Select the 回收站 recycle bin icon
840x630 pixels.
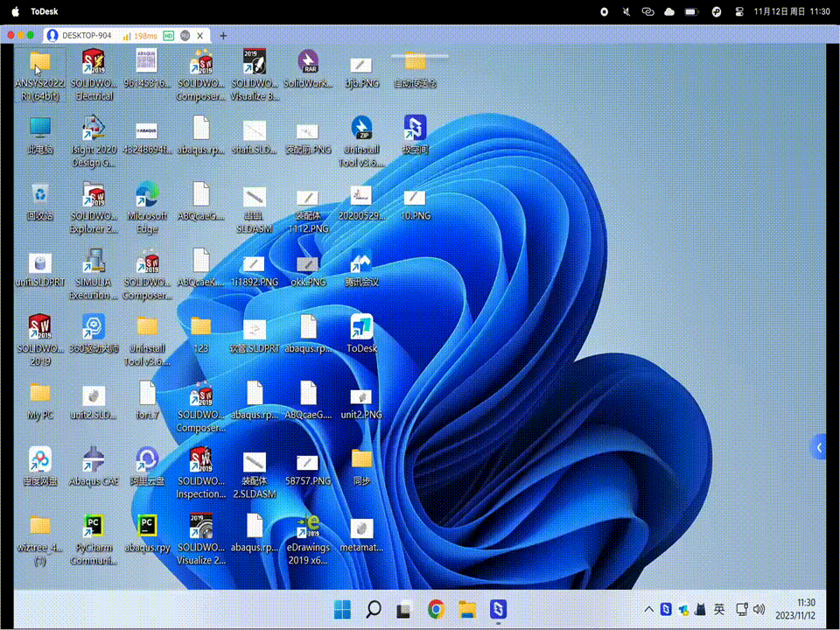(40, 201)
